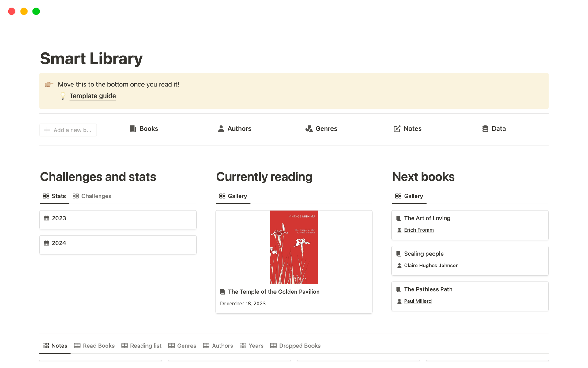
Task: Switch to the Challenges view
Action: [96, 196]
